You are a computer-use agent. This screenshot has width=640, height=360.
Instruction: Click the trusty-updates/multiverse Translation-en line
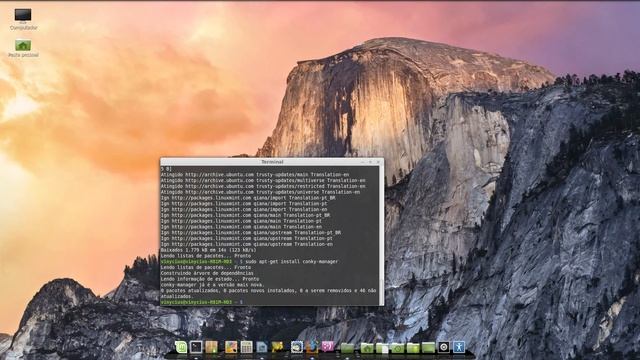pyautogui.click(x=263, y=180)
